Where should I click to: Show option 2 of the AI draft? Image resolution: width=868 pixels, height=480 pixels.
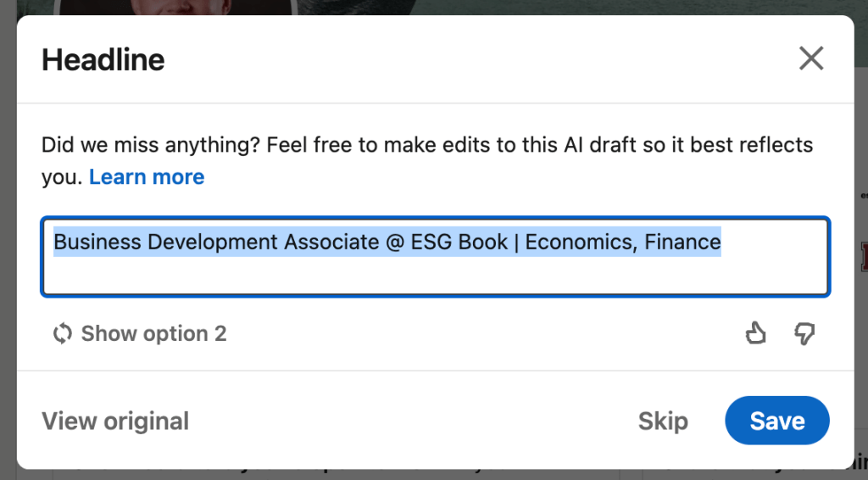point(153,333)
